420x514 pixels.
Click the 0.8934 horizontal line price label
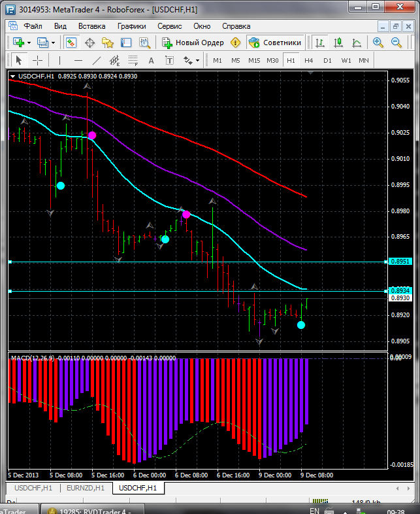tap(400, 290)
